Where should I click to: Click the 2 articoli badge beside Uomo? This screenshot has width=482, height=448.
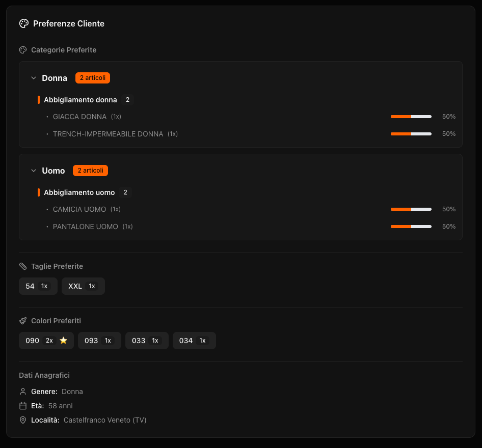click(90, 171)
